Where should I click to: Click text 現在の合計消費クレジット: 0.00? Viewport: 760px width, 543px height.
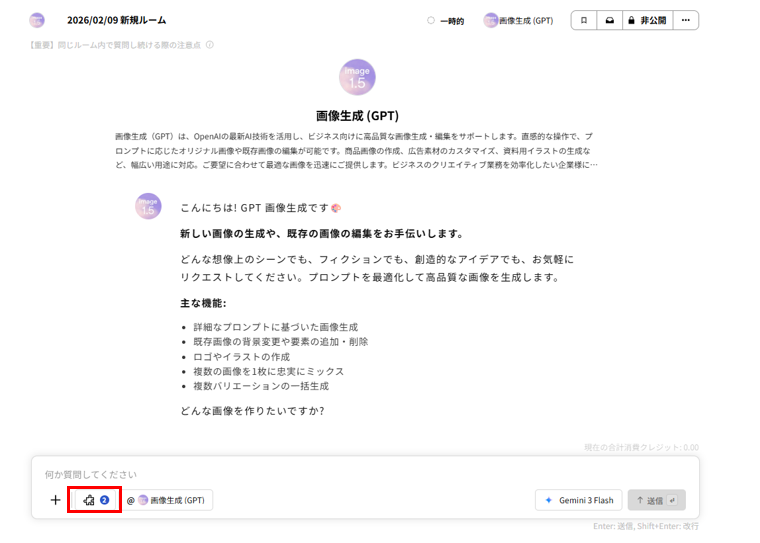click(641, 447)
